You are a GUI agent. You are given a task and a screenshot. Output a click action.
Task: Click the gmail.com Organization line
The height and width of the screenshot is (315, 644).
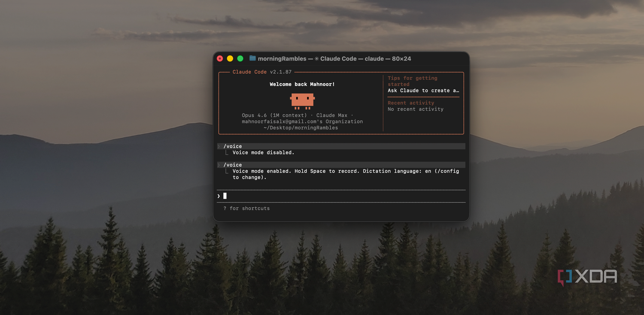[x=302, y=121]
